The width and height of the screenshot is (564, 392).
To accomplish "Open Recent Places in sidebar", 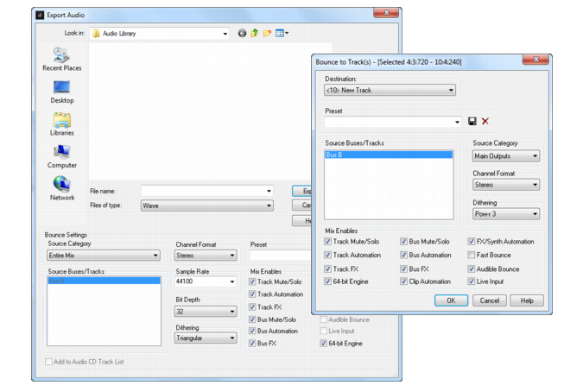I will (x=61, y=59).
